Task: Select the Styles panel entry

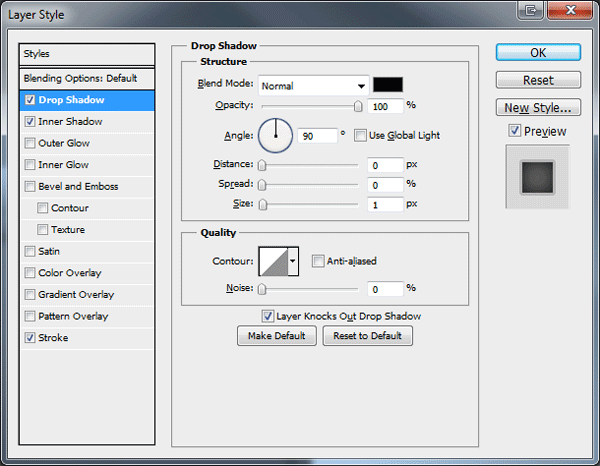Action: pyautogui.click(x=87, y=54)
